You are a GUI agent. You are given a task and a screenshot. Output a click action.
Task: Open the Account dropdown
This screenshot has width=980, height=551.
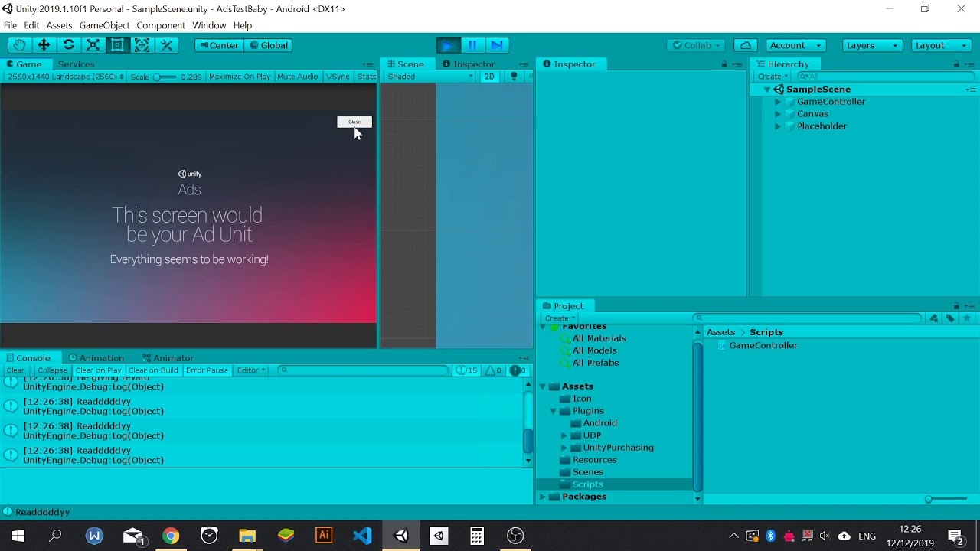click(795, 45)
